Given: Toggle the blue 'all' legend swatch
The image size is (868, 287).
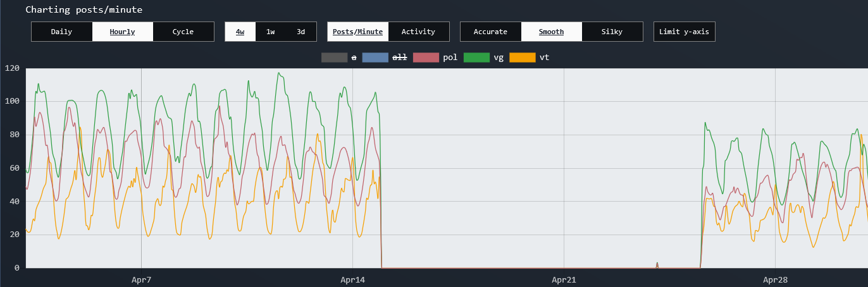Looking at the screenshot, I should tap(375, 58).
